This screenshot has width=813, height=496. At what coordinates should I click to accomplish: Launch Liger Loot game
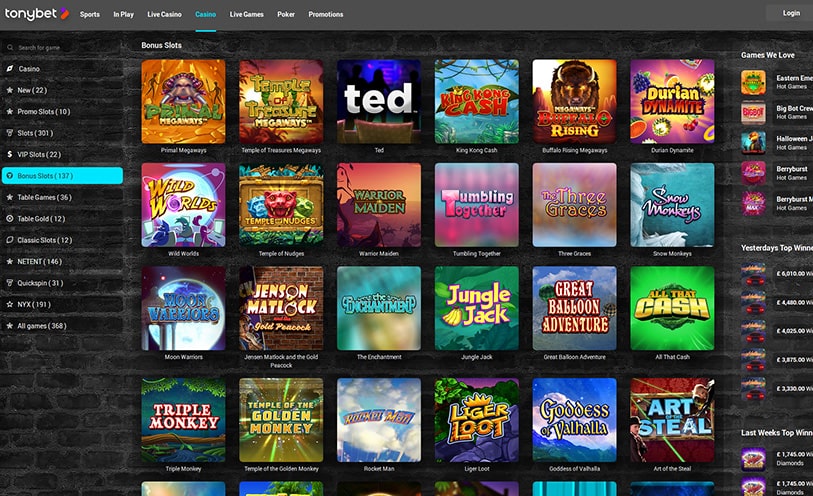coord(476,420)
